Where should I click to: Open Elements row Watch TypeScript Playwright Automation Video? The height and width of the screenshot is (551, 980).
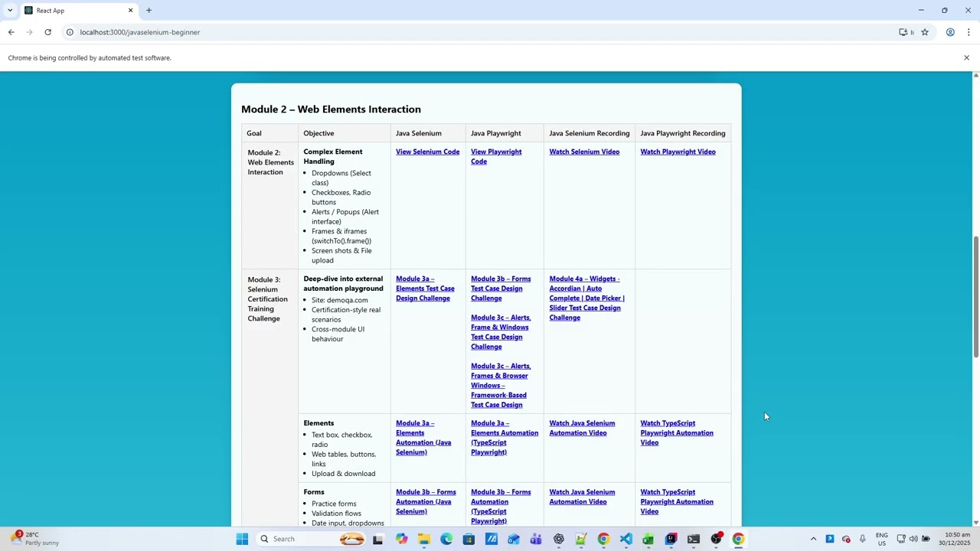677,432
